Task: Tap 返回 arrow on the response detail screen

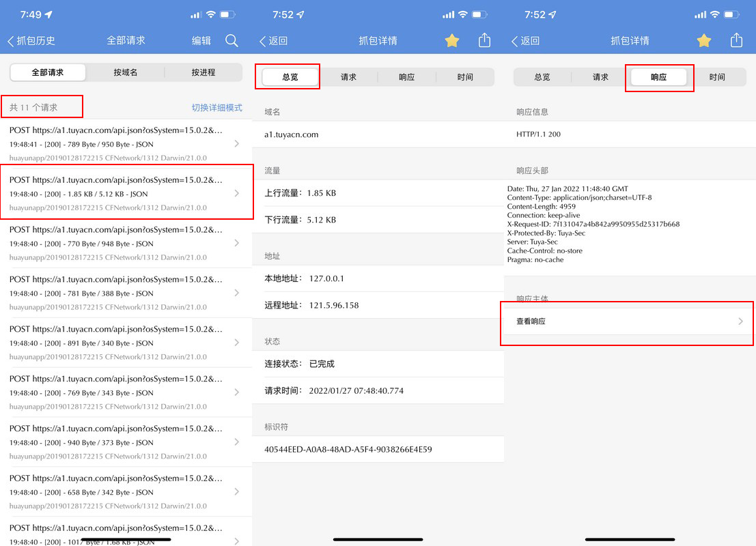Action: click(526, 40)
